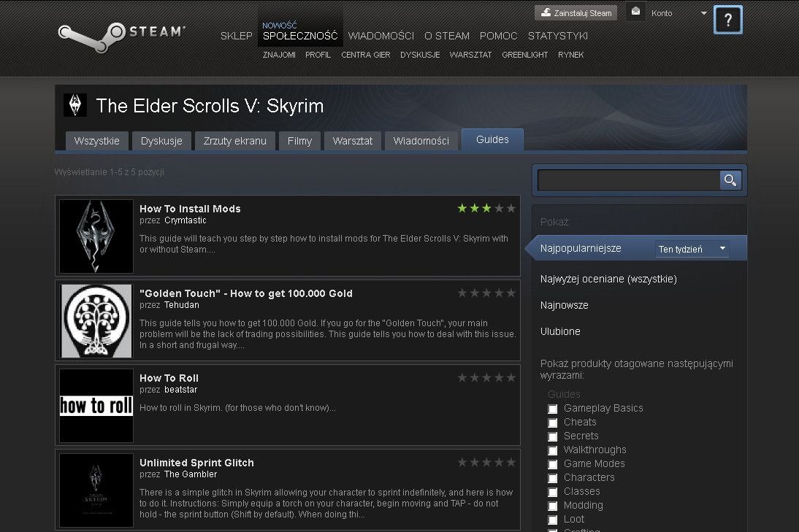Open the SKLEP menu
The height and width of the screenshot is (532, 799).
(237, 36)
